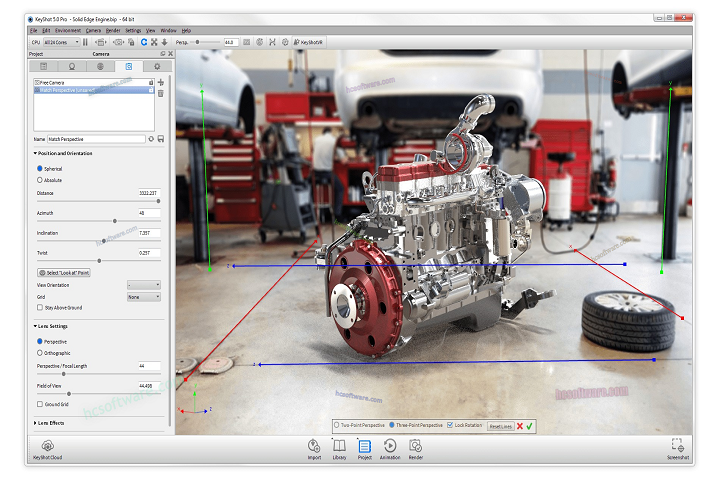
Task: Open the KeyShotVR wizard
Action: [x=309, y=42]
